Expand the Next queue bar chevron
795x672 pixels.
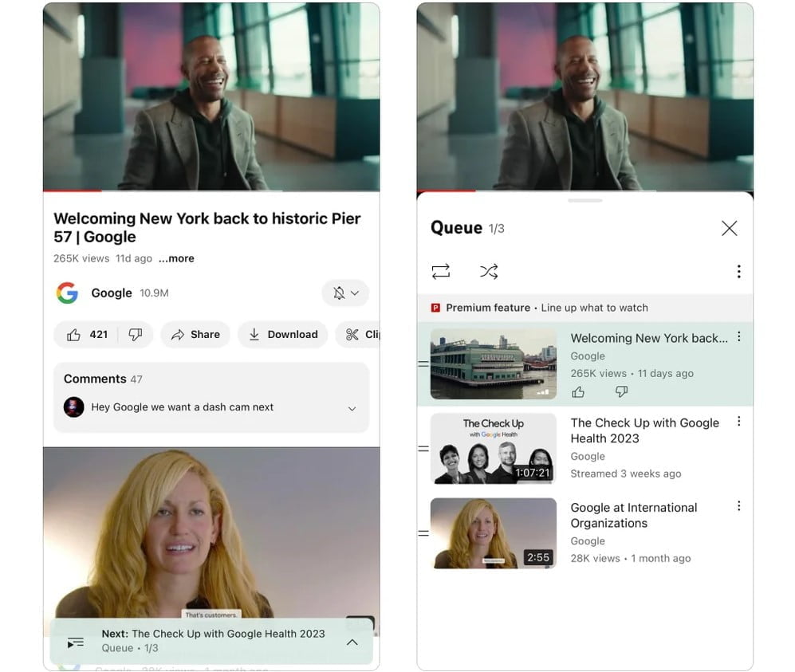pyautogui.click(x=352, y=643)
